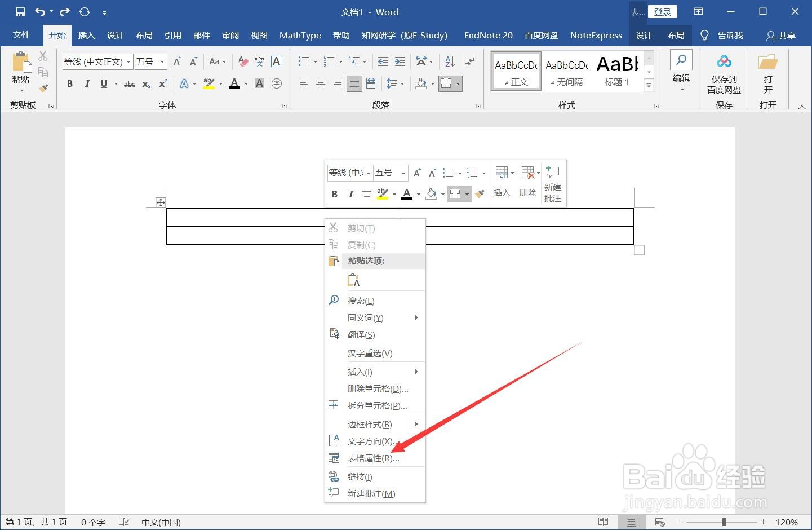This screenshot has width=812, height=530.
Task: Click Delete table control in mini toolbar
Action: click(x=529, y=182)
